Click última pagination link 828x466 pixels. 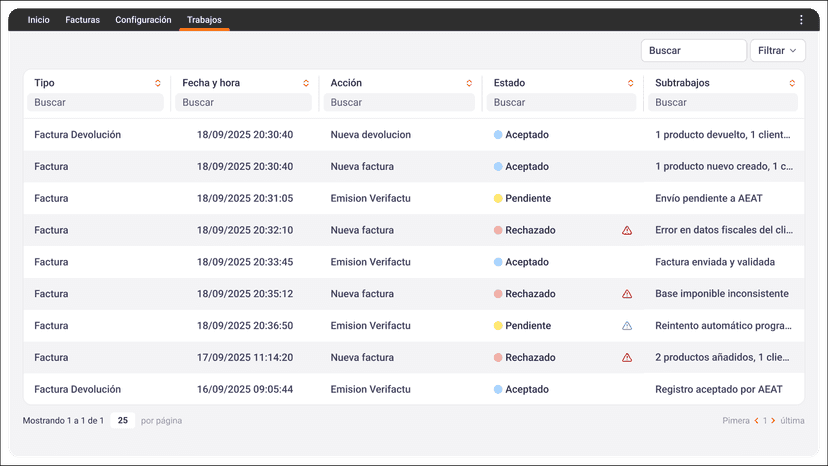point(792,421)
